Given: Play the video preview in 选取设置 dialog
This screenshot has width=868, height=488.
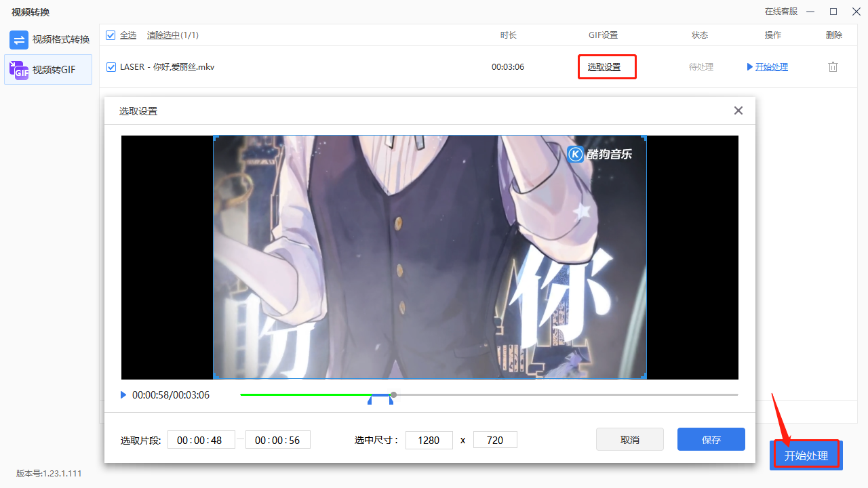Looking at the screenshot, I should [x=123, y=395].
